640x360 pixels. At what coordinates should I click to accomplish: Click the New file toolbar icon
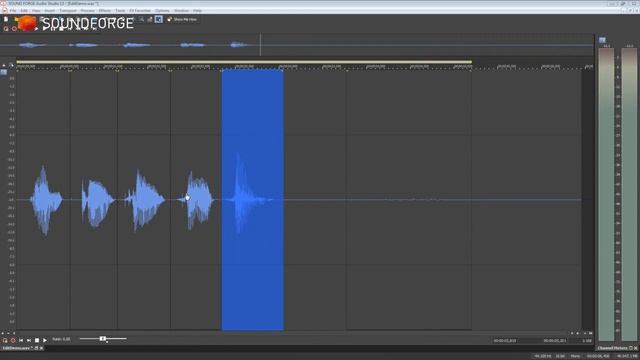pos(6,19)
